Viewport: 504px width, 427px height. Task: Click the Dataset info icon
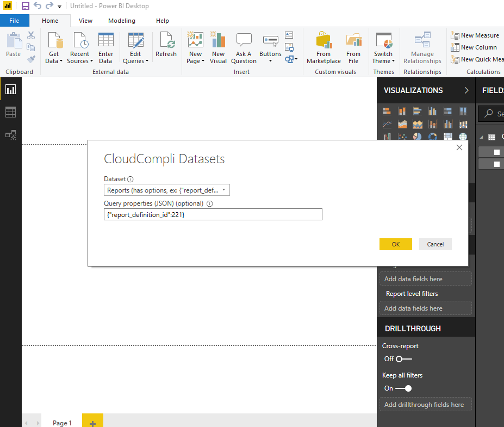pos(130,180)
